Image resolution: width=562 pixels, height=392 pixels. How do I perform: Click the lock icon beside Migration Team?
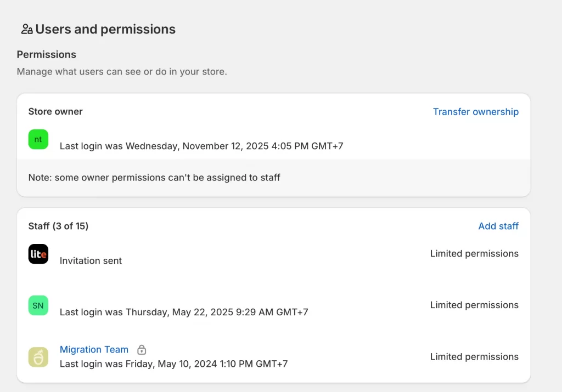pos(141,349)
